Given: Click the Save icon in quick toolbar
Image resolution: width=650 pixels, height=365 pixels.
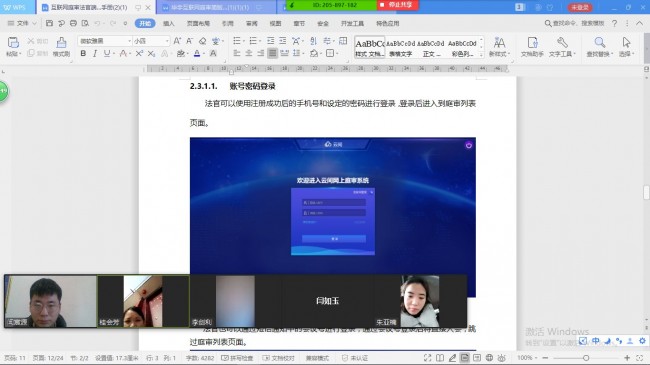Looking at the screenshot, I should 49,23.
